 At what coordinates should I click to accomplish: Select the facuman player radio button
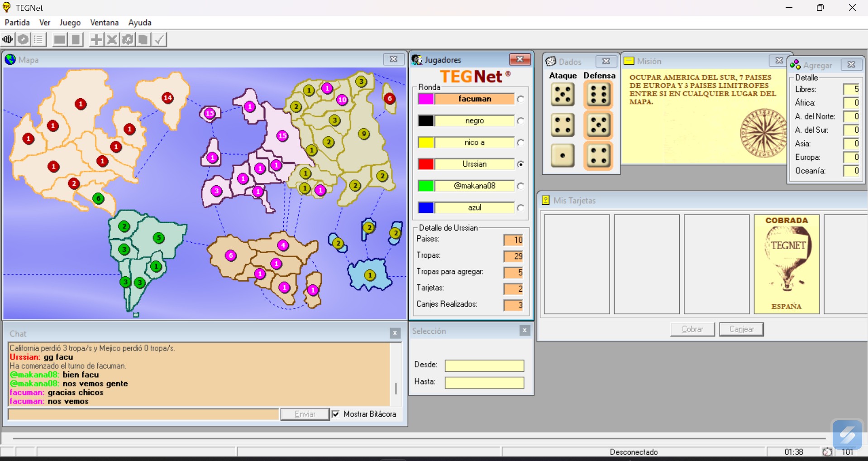click(521, 99)
